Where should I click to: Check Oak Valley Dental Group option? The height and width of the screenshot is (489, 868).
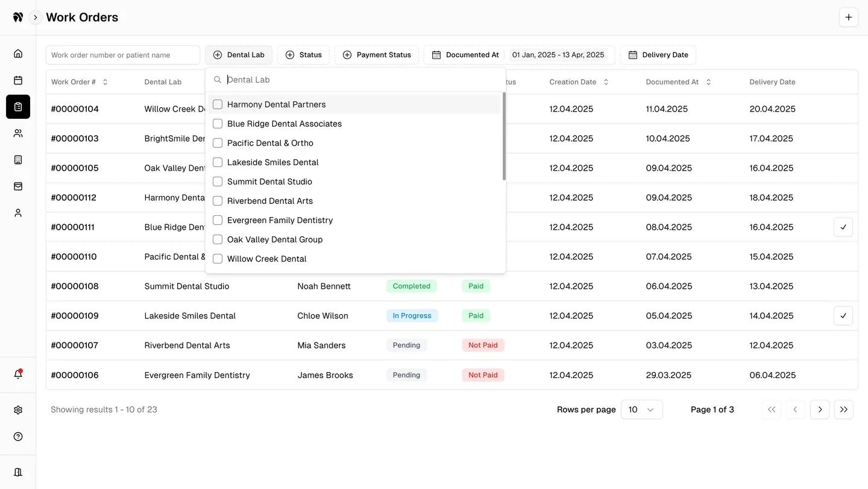[x=218, y=239]
